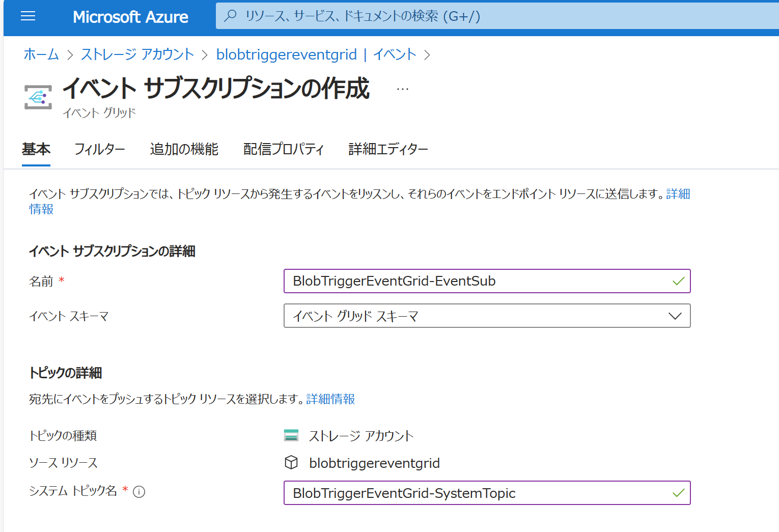Open the 配信プロパティ tab

(x=284, y=149)
